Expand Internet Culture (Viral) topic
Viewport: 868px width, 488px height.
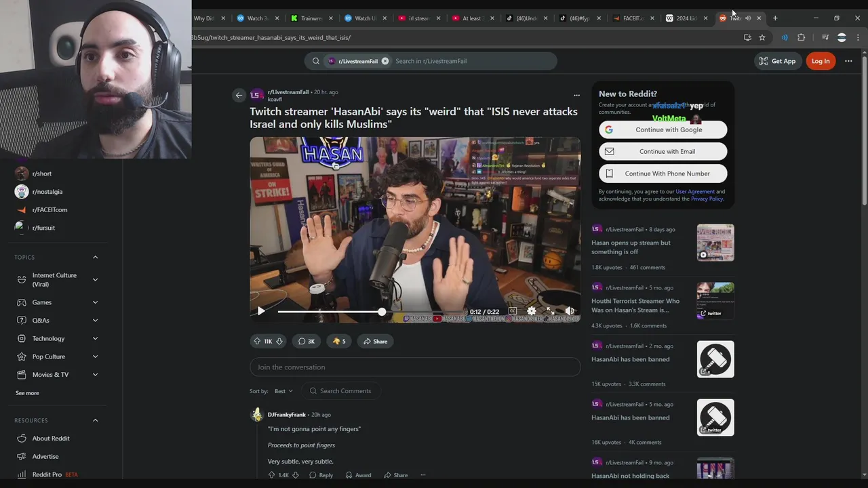96,280
